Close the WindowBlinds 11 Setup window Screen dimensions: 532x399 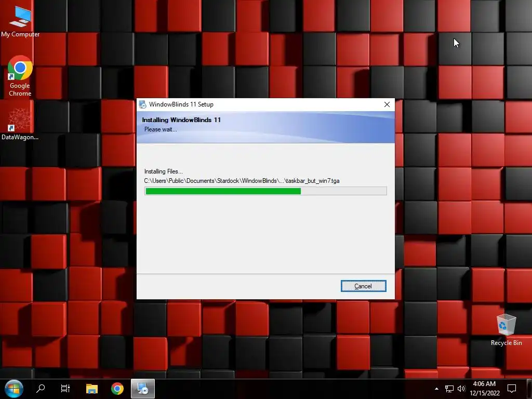coord(387,104)
